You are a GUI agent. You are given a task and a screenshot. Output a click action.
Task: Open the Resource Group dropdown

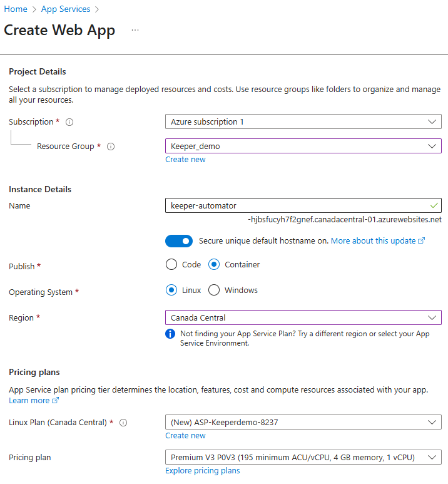(303, 146)
